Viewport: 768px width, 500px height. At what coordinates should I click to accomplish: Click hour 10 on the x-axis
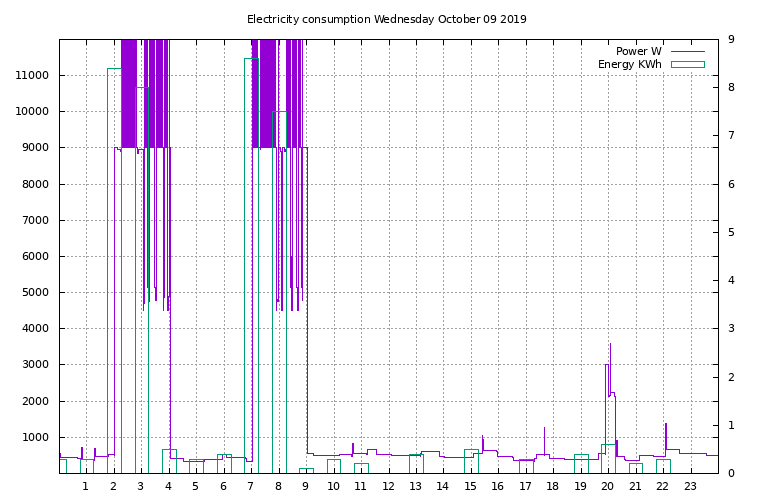click(333, 486)
